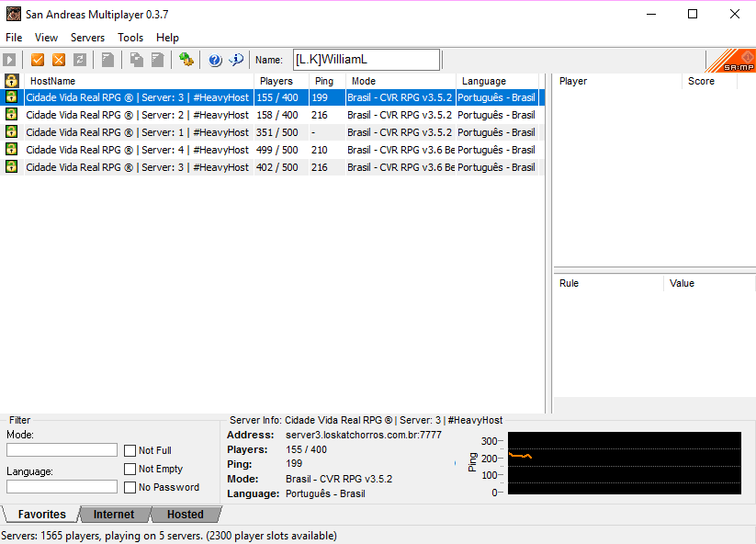Image resolution: width=756 pixels, height=544 pixels.
Task: Open the Help menu
Action: click(167, 38)
